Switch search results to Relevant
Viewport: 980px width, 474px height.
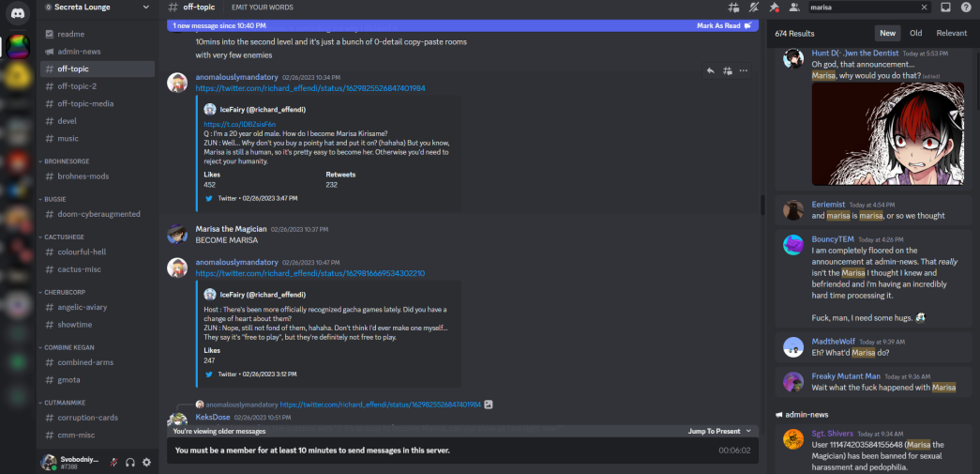(951, 33)
